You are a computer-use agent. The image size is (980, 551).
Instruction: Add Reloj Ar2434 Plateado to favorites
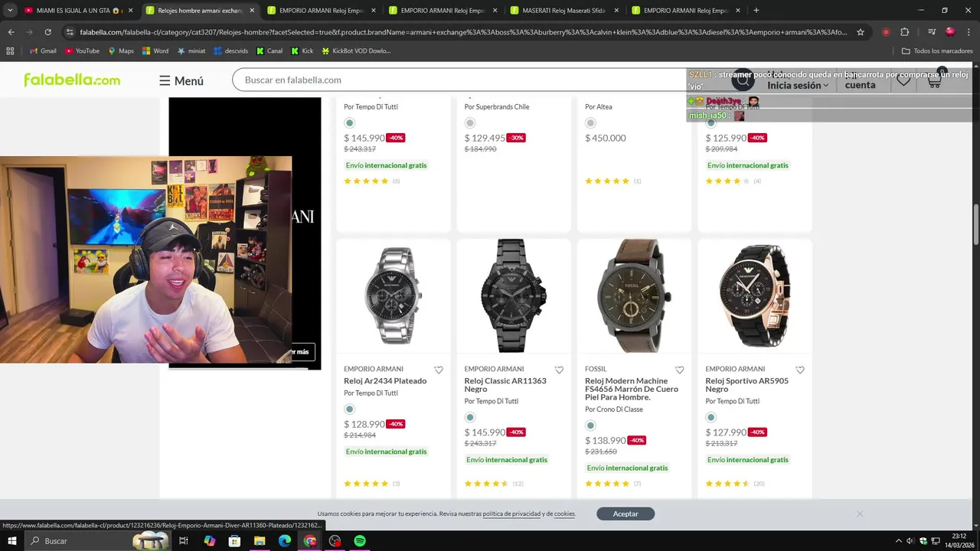(x=439, y=370)
